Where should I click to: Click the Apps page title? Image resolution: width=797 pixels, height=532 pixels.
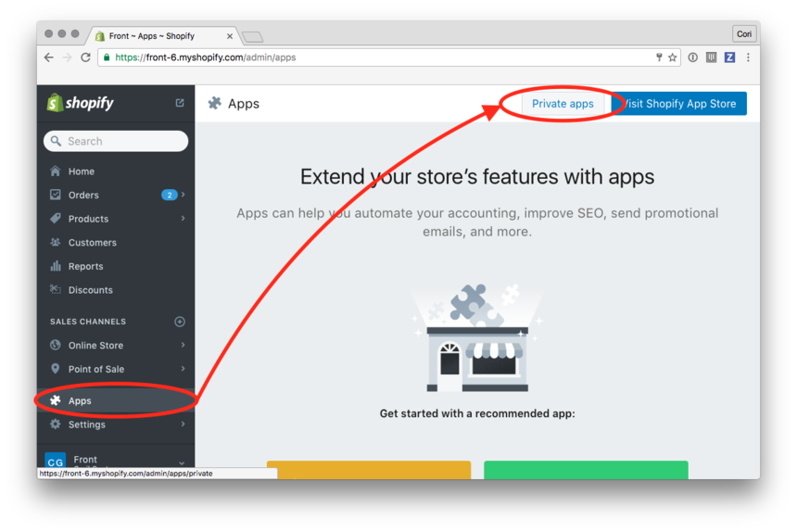pyautogui.click(x=244, y=104)
